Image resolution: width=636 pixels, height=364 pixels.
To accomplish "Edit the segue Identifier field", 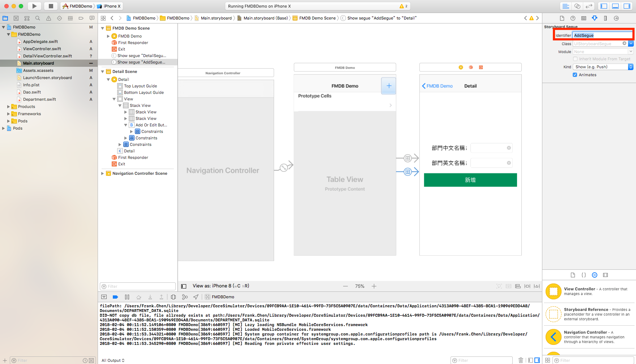I will [x=603, y=35].
